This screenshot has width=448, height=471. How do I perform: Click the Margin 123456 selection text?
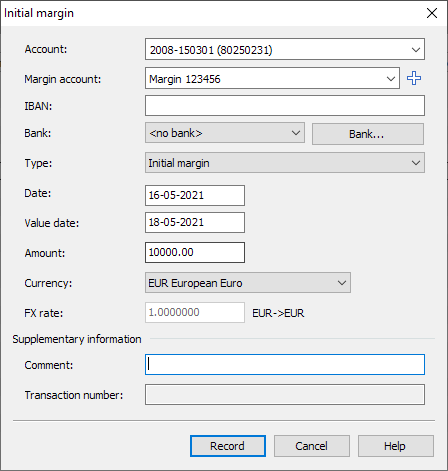(x=184, y=79)
